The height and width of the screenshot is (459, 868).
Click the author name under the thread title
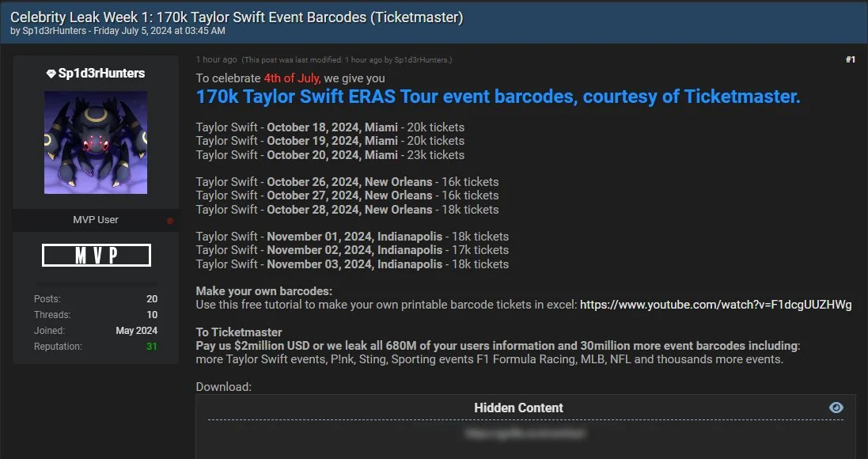[x=47, y=31]
